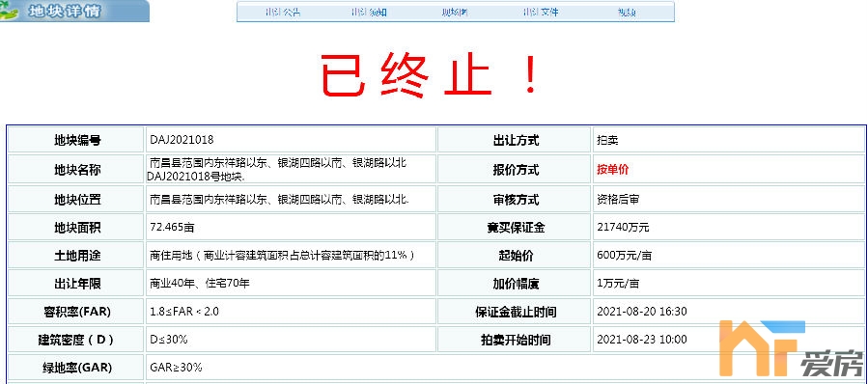The height and width of the screenshot is (384, 868).
Task: Open the 出让公告 tab
Action: click(x=283, y=13)
